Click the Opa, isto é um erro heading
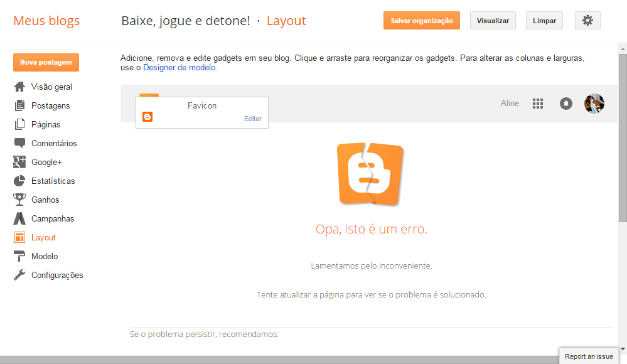Image resolution: width=627 pixels, height=364 pixels. pyautogui.click(x=371, y=229)
